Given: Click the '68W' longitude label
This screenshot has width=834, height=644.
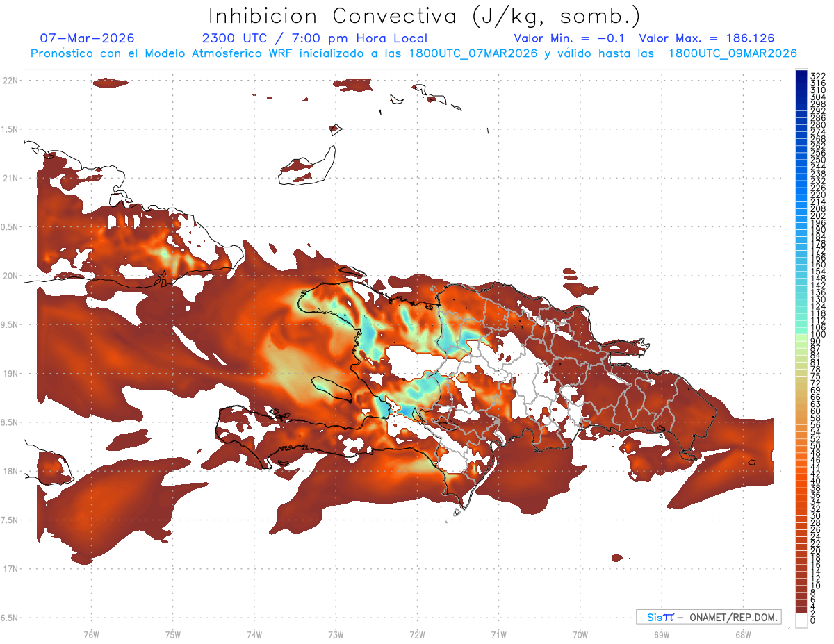Looking at the screenshot, I should pyautogui.click(x=743, y=634).
